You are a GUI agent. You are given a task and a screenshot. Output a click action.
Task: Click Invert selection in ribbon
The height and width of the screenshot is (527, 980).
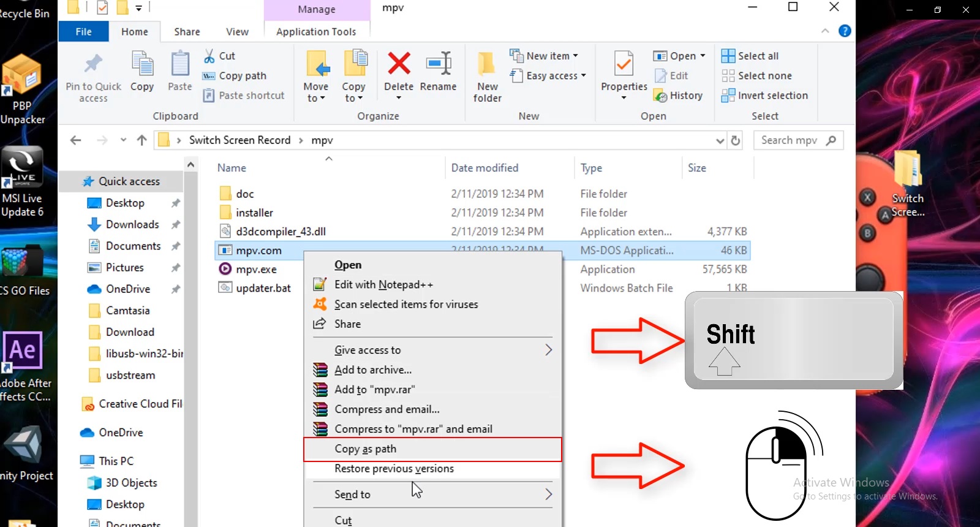pos(765,96)
